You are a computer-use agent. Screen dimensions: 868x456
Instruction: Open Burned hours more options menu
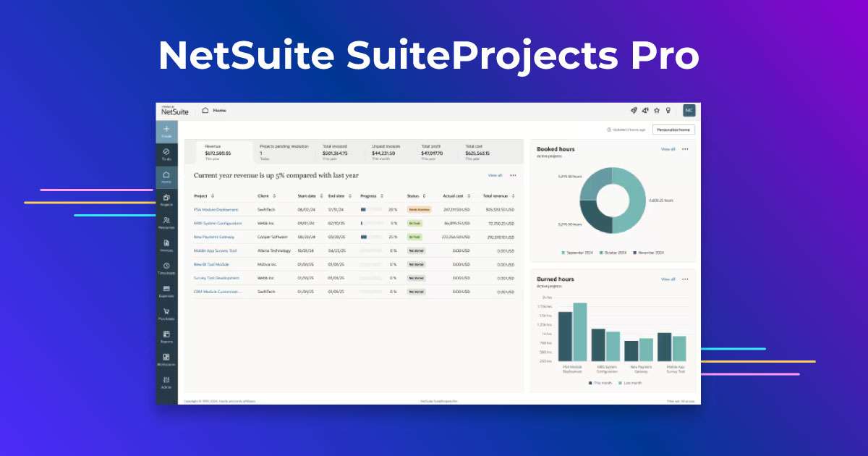tap(685, 279)
